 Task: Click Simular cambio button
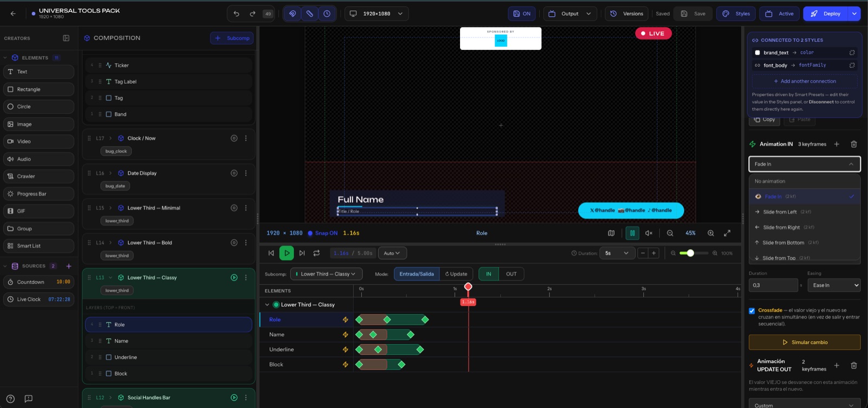805,342
